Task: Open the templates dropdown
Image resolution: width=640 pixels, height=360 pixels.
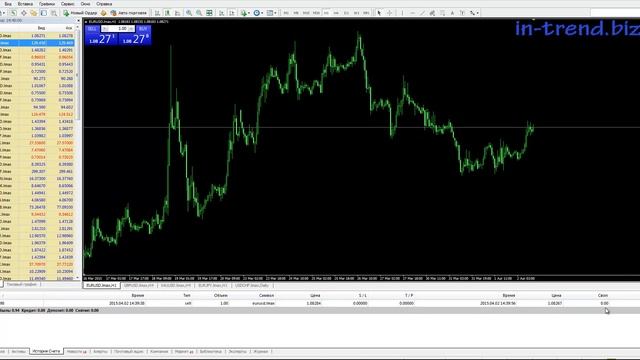Action: [x=271, y=13]
